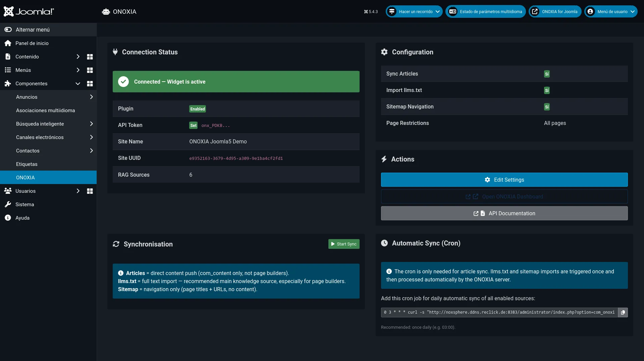Click the Page Restrictions All pages value
The height and width of the screenshot is (361, 644).
(555, 123)
